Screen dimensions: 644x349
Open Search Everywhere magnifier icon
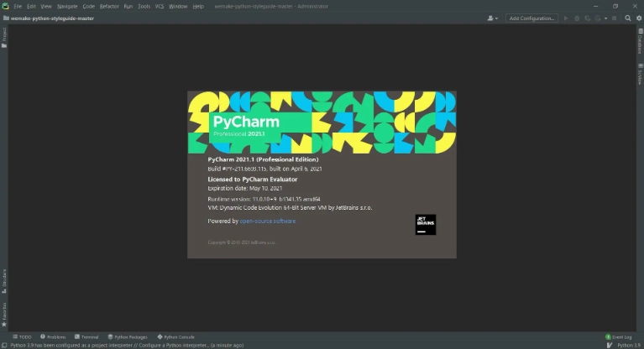[x=628, y=18]
